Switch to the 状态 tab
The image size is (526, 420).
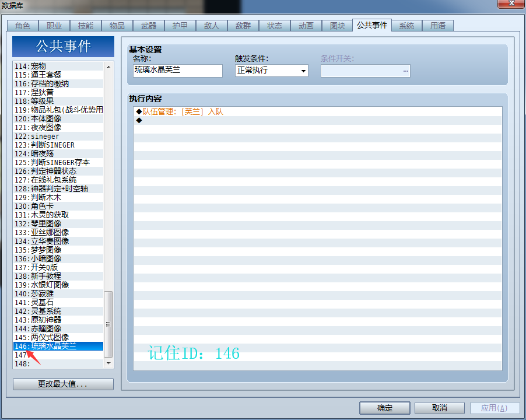tap(275, 26)
